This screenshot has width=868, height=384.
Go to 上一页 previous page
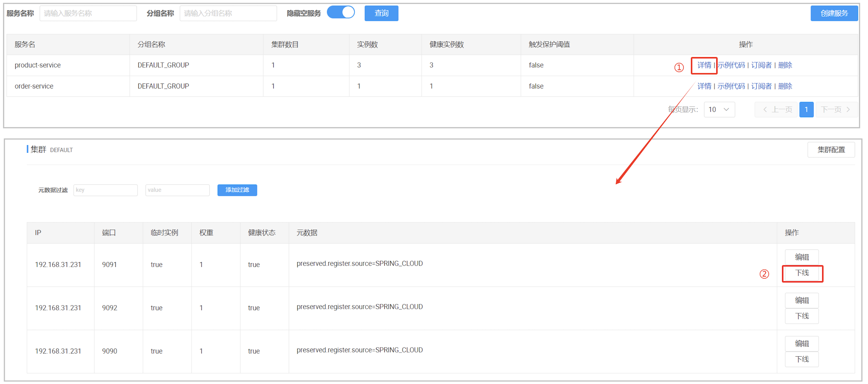[776, 109]
